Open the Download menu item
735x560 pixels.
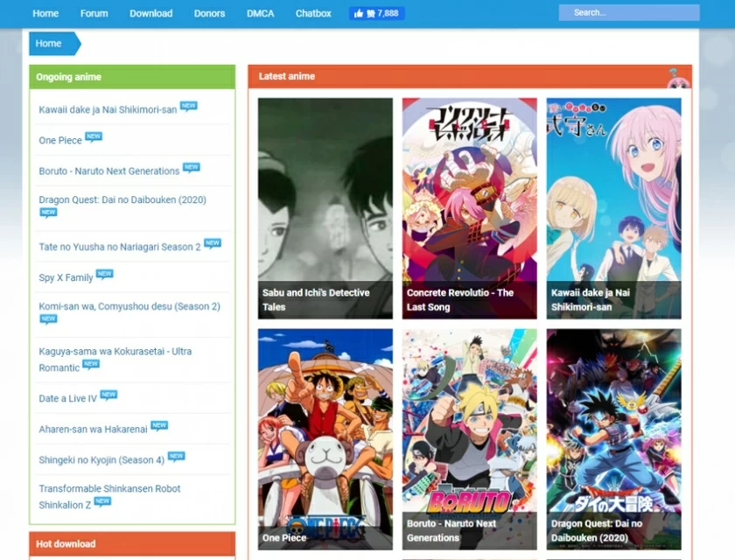[x=150, y=13]
